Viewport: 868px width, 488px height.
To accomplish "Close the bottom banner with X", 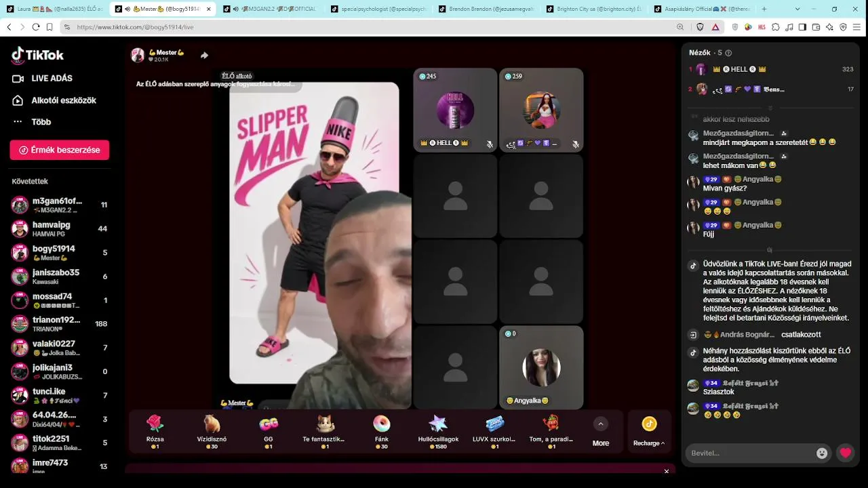I will (667, 472).
